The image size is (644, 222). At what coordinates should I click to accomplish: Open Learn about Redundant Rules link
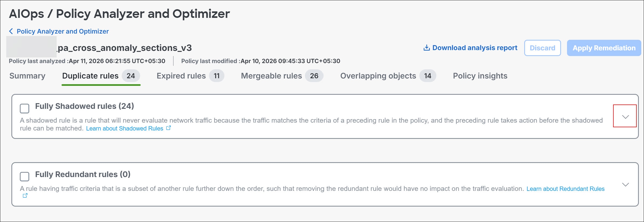(x=565, y=189)
